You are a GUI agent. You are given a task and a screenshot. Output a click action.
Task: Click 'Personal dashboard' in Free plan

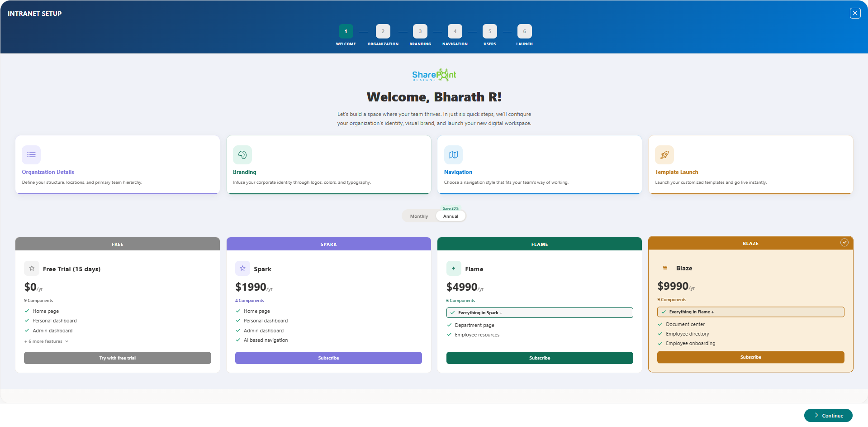tap(55, 321)
